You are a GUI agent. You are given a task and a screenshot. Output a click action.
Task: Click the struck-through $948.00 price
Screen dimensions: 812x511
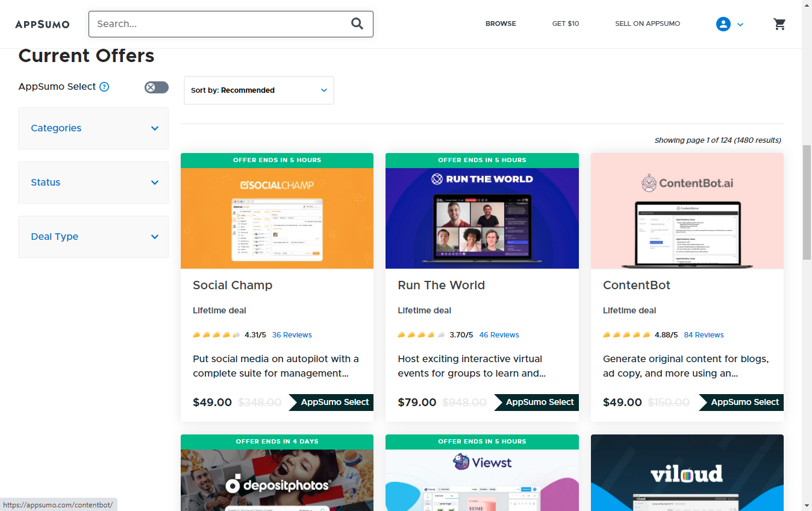464,403
